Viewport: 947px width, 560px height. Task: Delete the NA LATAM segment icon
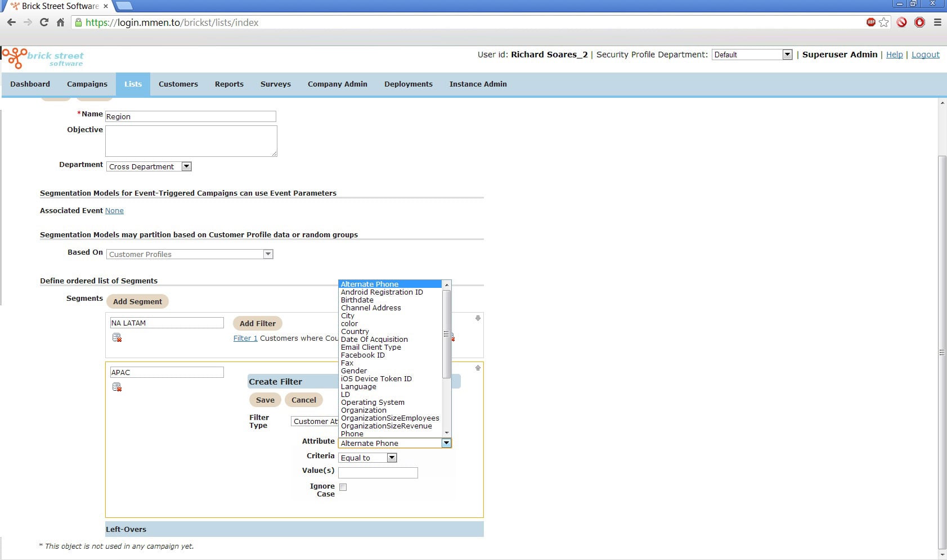(x=117, y=338)
